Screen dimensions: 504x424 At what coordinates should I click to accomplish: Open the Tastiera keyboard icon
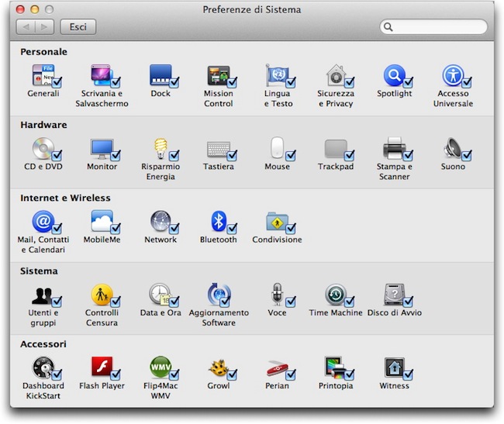tap(219, 150)
